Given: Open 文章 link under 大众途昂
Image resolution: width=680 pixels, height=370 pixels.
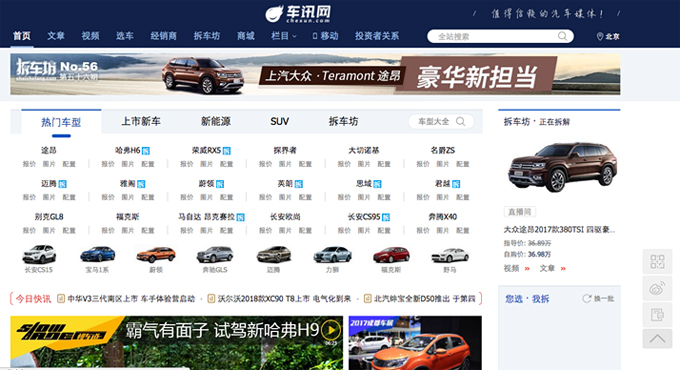Looking at the screenshot, I should [x=547, y=268].
